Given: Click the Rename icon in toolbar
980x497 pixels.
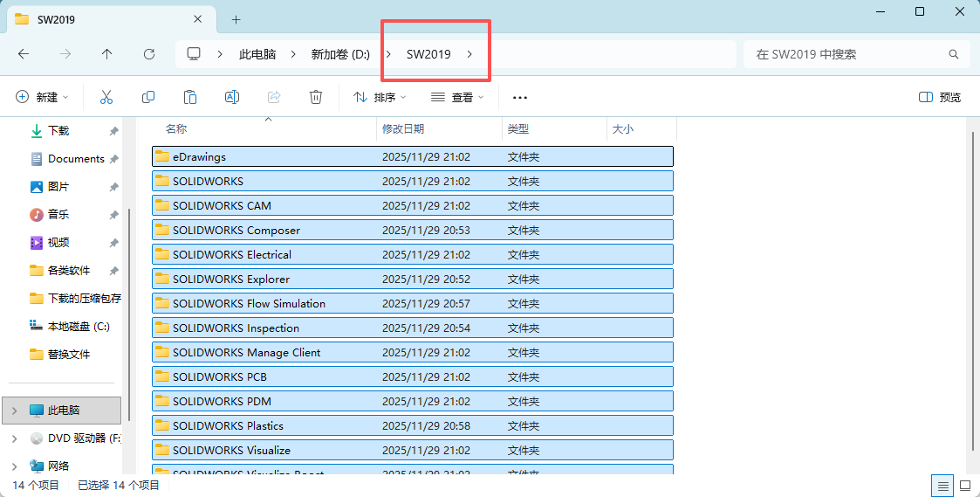Looking at the screenshot, I should 232,97.
